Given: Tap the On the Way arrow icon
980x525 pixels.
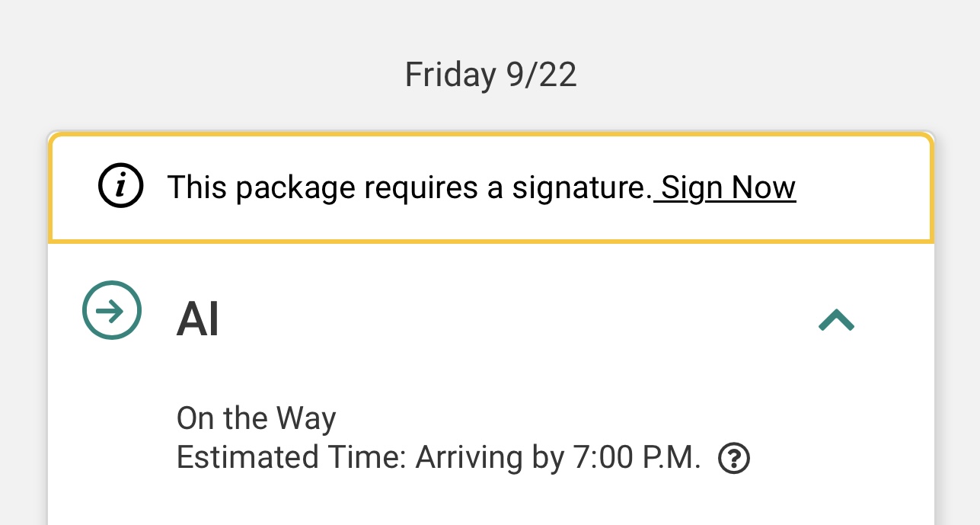Looking at the screenshot, I should click(x=112, y=310).
